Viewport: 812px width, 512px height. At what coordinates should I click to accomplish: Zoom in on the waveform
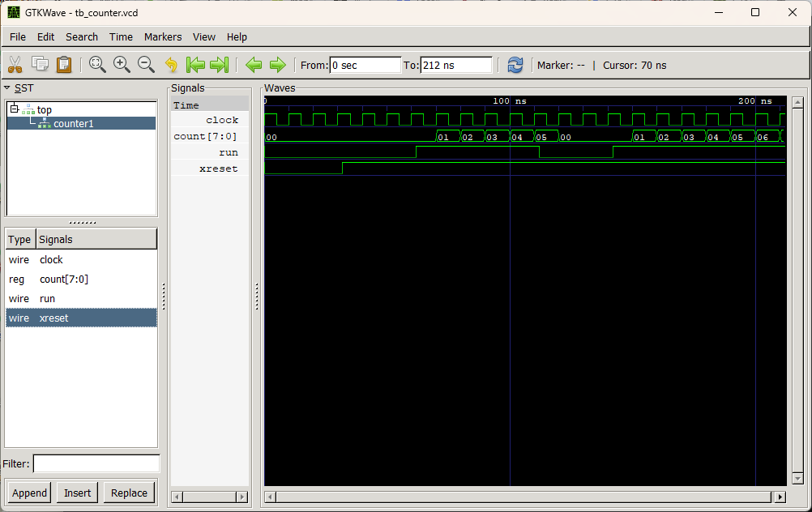pos(122,65)
